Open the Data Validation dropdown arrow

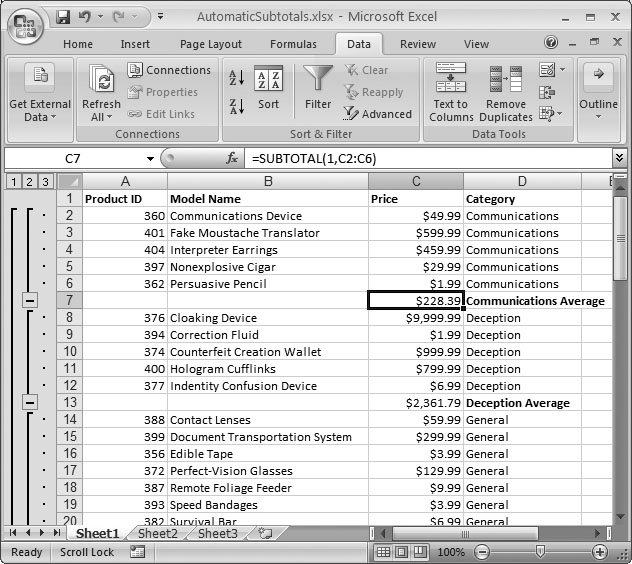pos(562,70)
